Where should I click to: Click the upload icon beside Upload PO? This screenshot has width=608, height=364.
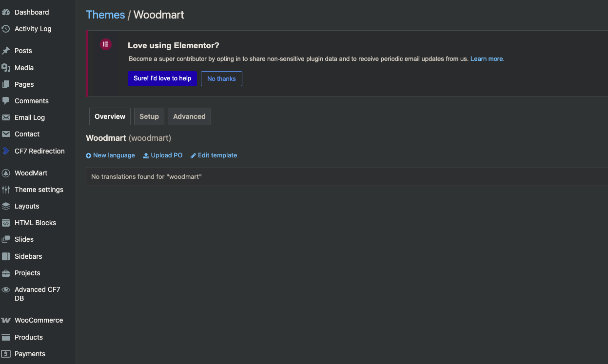(x=146, y=155)
